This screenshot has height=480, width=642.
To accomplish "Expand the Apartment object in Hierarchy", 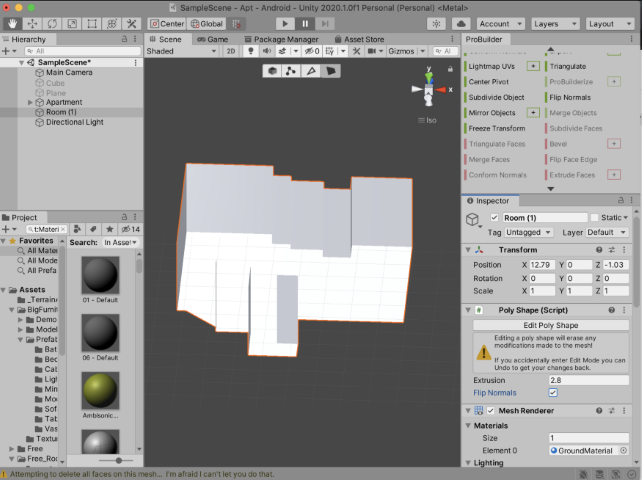I will click(x=30, y=102).
